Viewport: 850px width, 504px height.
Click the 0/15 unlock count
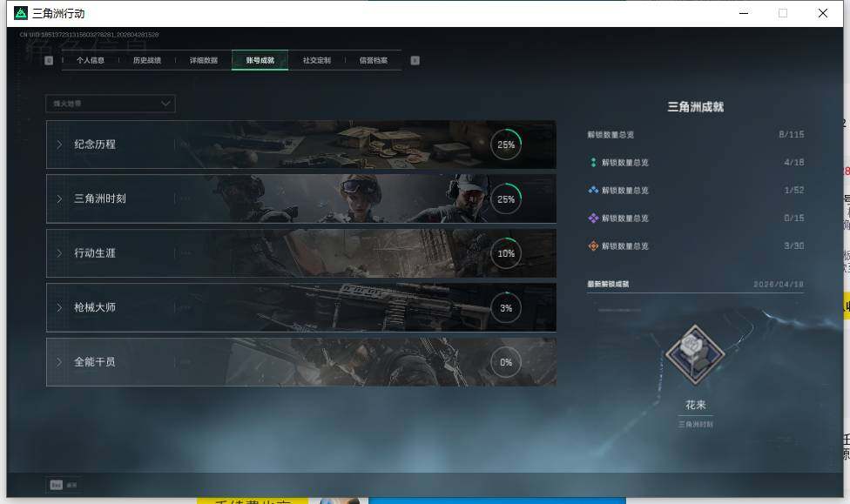point(793,218)
